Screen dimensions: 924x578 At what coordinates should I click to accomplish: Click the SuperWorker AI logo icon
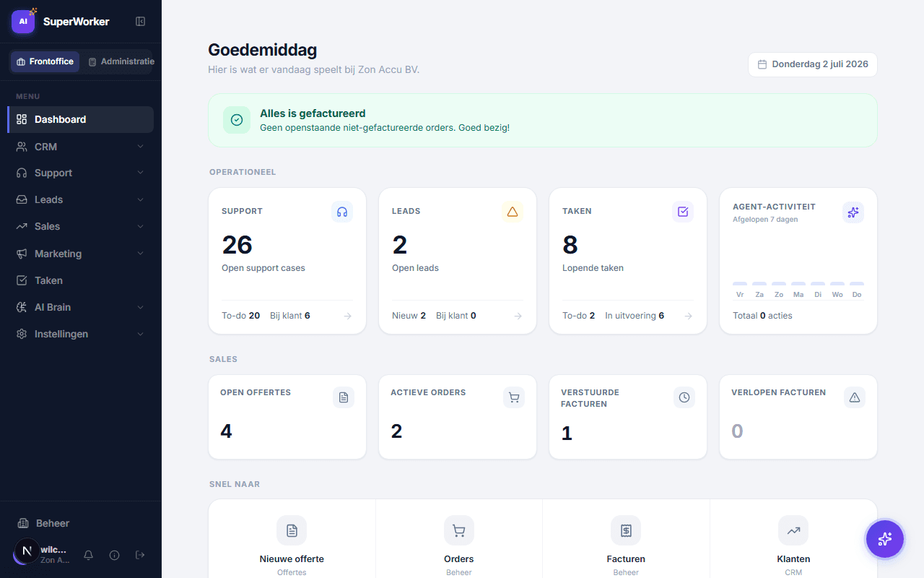(23, 22)
